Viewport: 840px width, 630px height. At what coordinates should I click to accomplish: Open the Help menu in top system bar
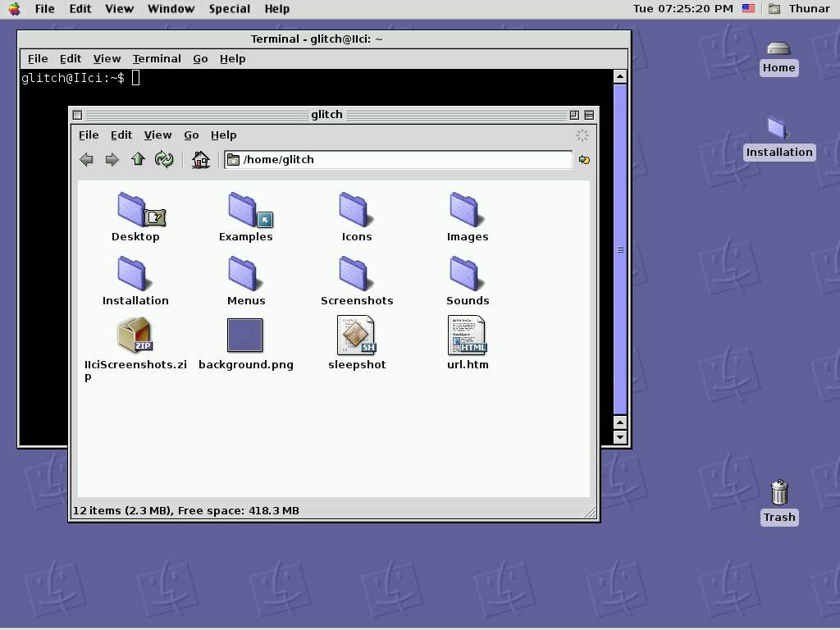click(277, 8)
